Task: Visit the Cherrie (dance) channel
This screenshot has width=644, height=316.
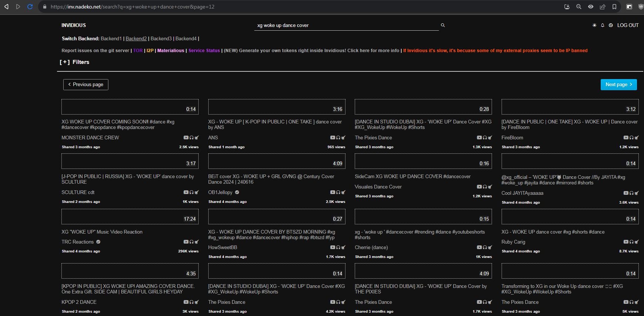Action: point(371,247)
